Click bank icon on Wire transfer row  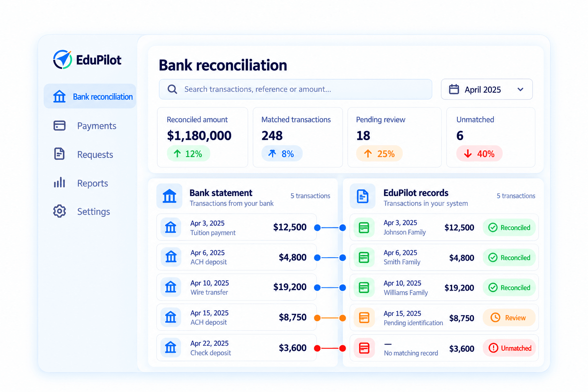click(171, 287)
